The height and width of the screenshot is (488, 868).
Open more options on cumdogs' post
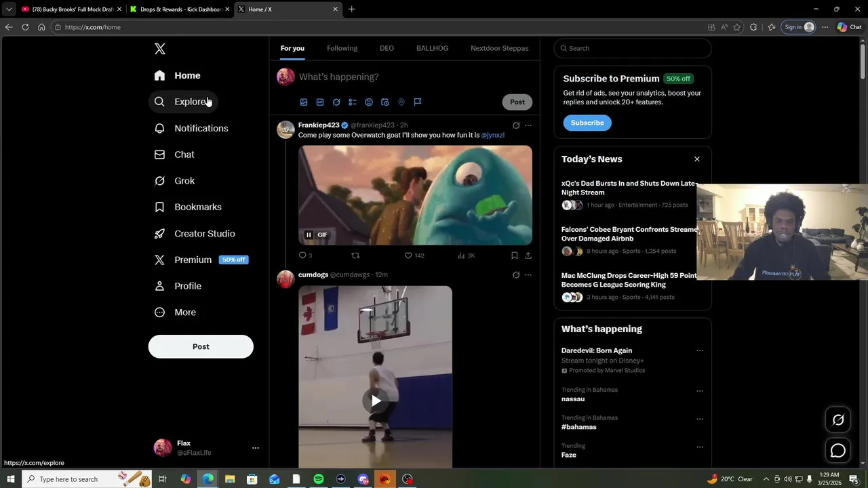pyautogui.click(x=528, y=274)
